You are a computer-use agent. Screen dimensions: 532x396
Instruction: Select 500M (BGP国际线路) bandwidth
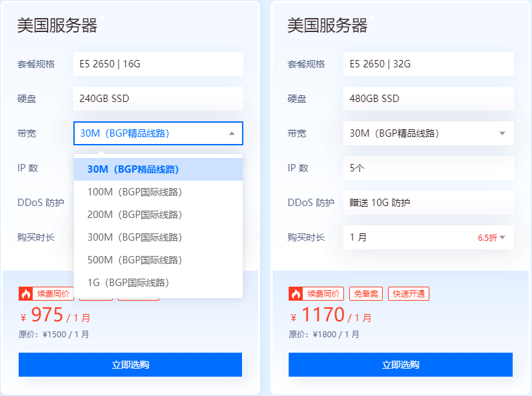coord(158,260)
